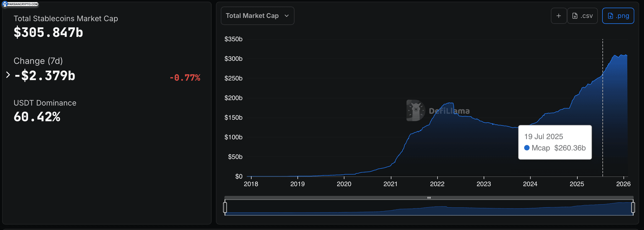
Task: Click the left handle of range slider
Action: pos(225,207)
